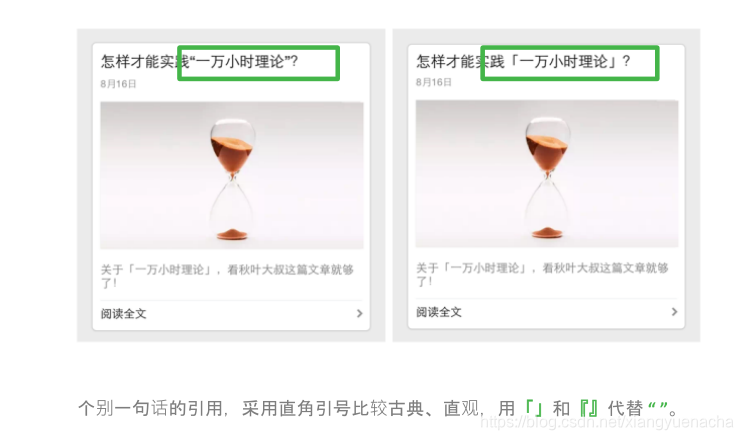The image size is (743, 440).
Task: Click the green 『』 symbols in the caption
Action: [x=589, y=408]
